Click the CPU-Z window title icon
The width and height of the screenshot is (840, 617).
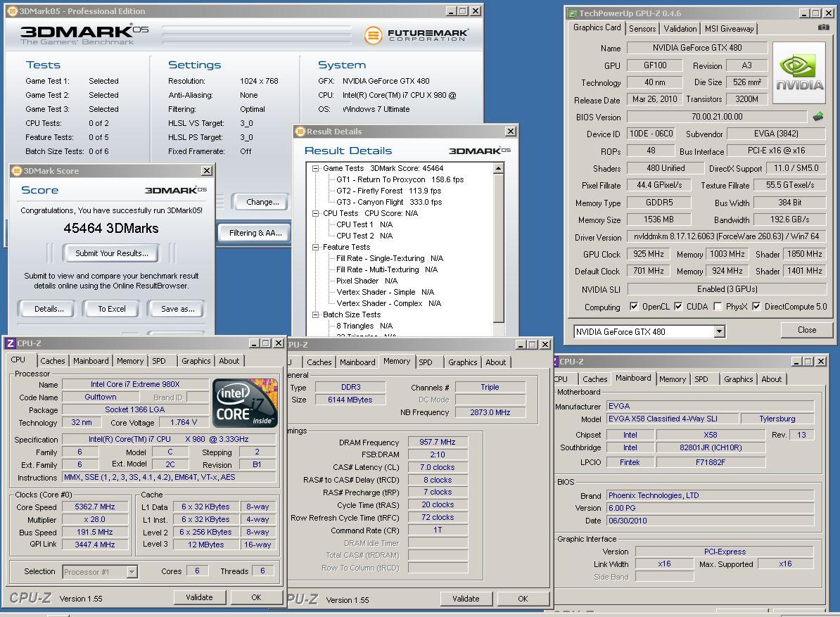click(x=11, y=343)
